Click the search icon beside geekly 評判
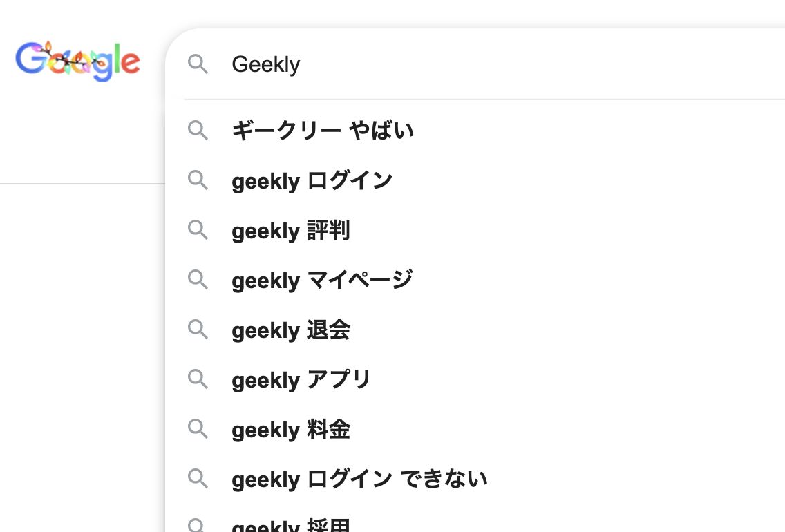785x532 pixels. click(x=198, y=230)
